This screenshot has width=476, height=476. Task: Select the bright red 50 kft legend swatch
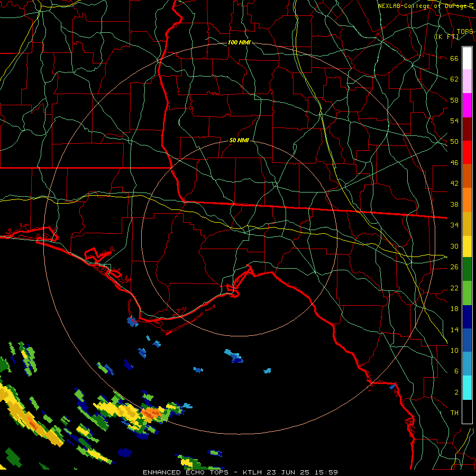pos(467,152)
